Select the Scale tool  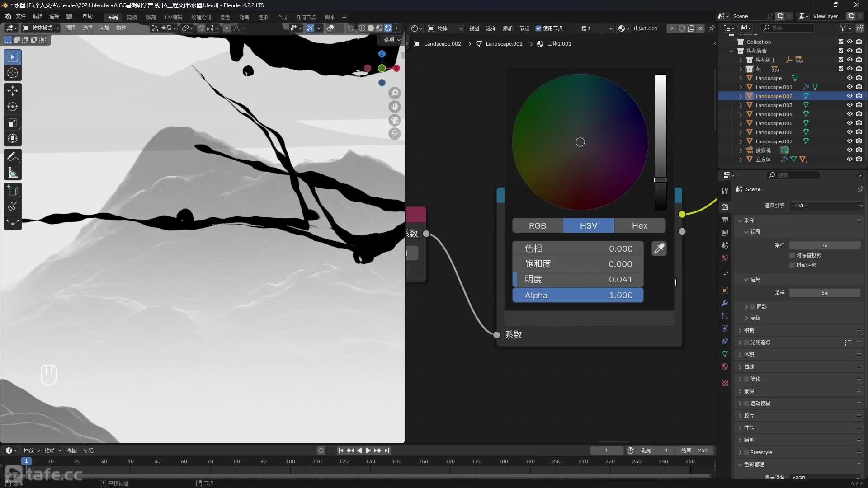tap(13, 122)
